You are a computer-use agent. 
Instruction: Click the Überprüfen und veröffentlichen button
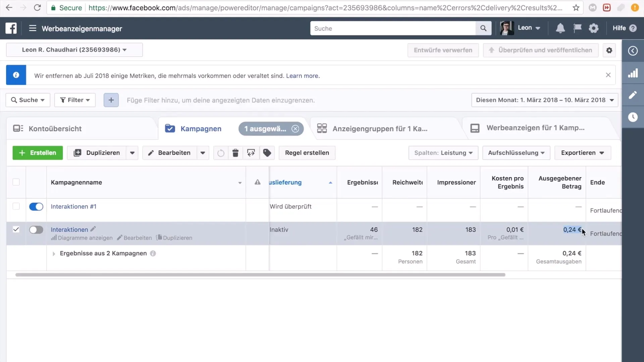541,50
